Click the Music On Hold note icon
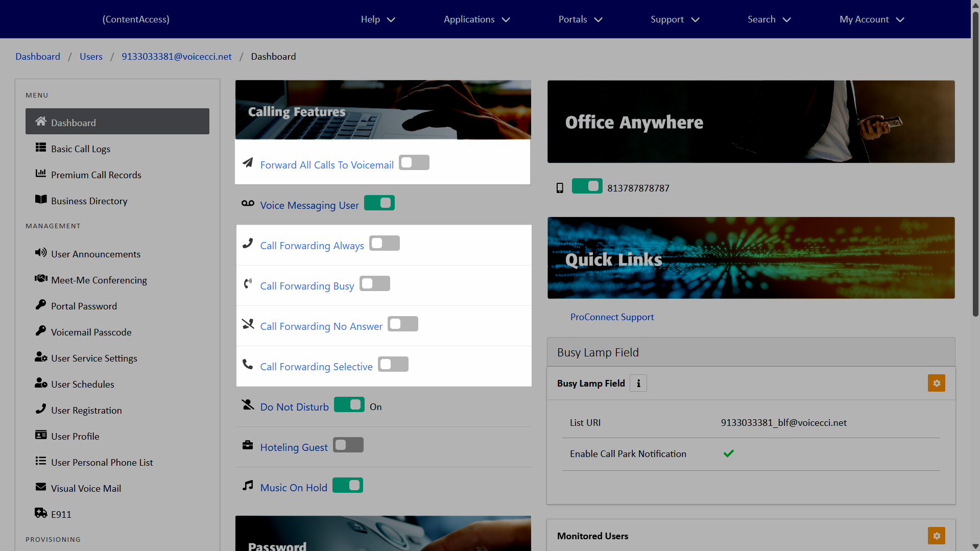Image resolution: width=980 pixels, height=551 pixels. coord(248,486)
